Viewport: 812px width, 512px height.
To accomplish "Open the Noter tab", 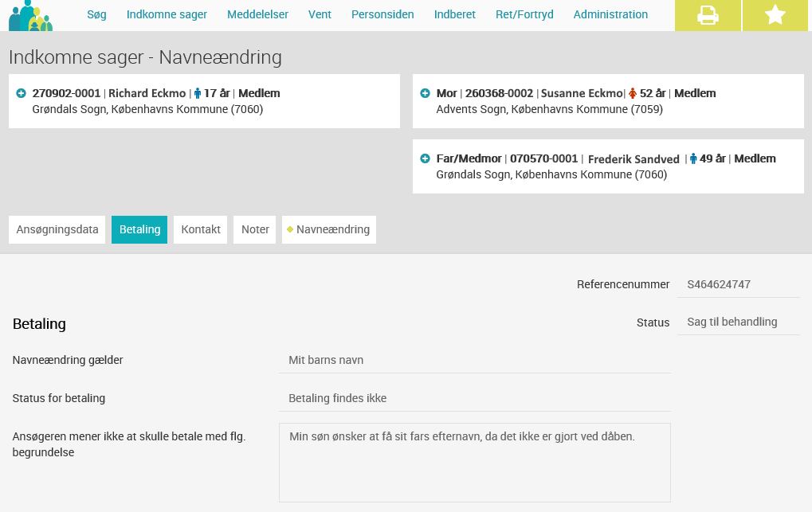I will pyautogui.click(x=255, y=229).
